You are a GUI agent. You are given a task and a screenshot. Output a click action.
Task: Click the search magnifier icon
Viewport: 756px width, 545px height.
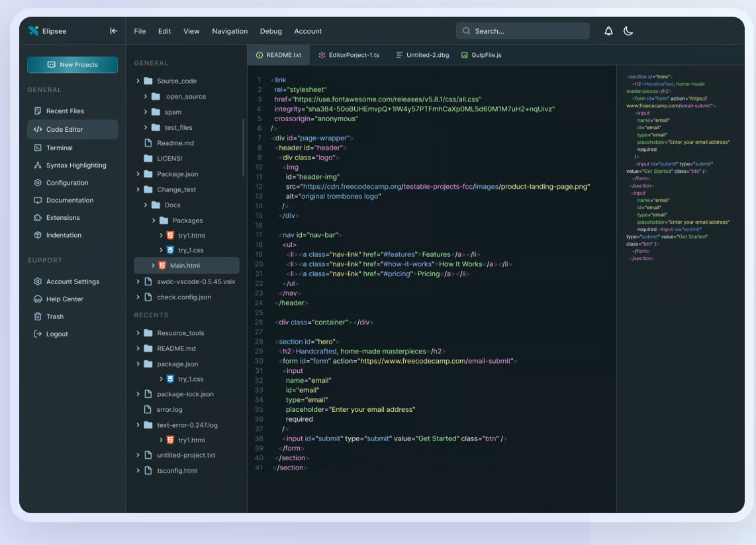point(466,31)
